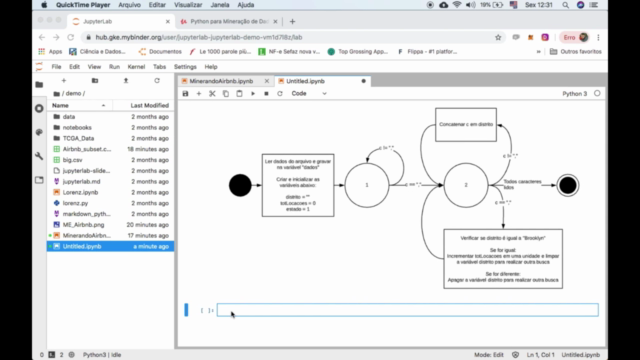Click the Python3 | Idle status text

pos(102,355)
